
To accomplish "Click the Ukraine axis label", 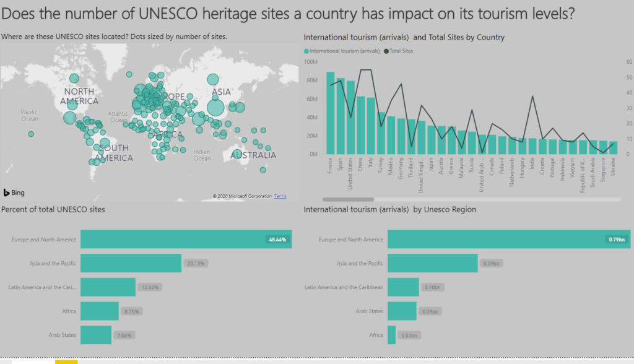I will (x=612, y=167).
